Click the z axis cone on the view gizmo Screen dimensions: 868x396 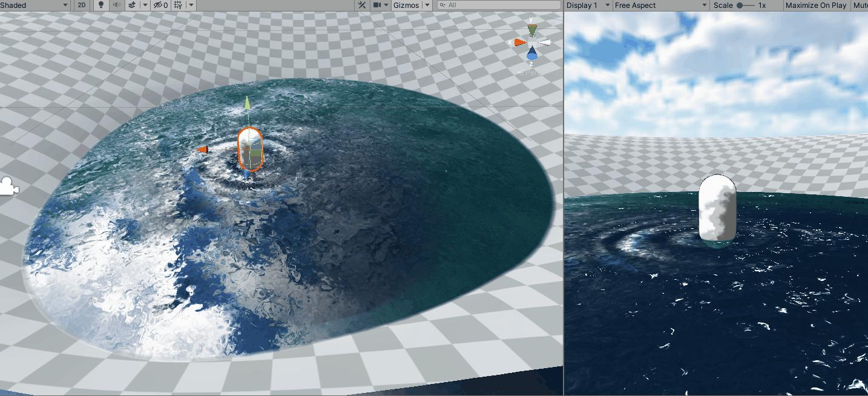click(x=532, y=53)
